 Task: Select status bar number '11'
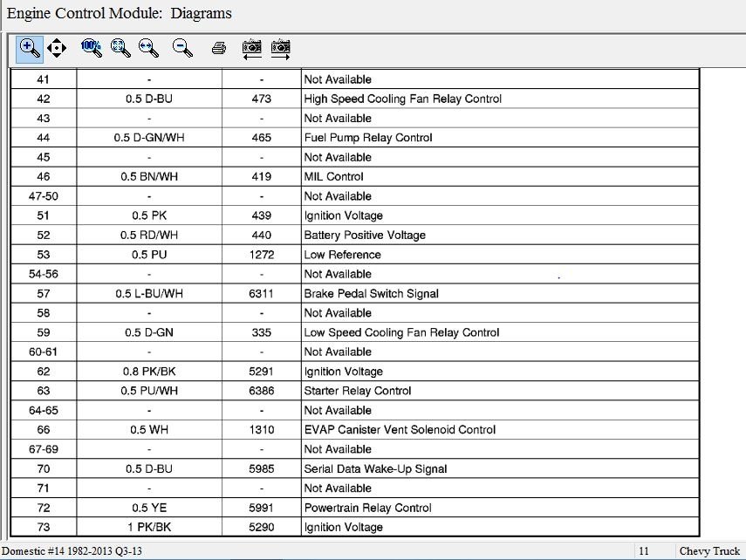click(x=644, y=551)
